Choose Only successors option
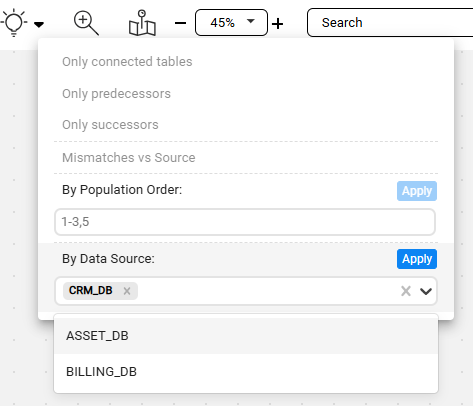This screenshot has width=473, height=406. pos(110,125)
